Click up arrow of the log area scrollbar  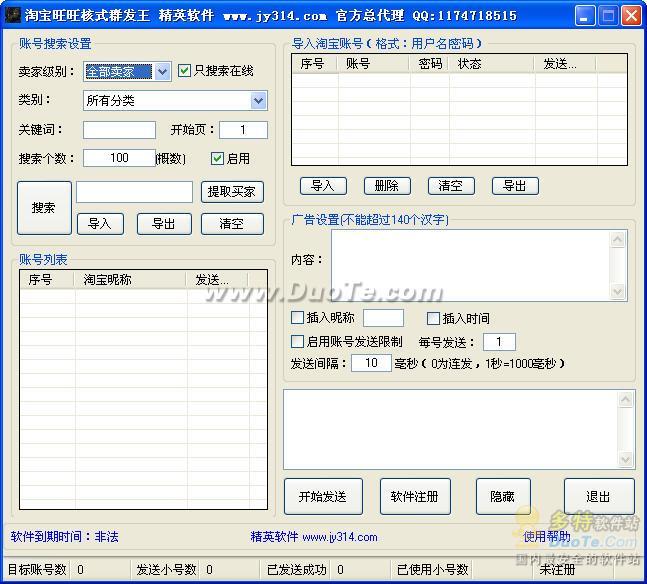[626, 399]
